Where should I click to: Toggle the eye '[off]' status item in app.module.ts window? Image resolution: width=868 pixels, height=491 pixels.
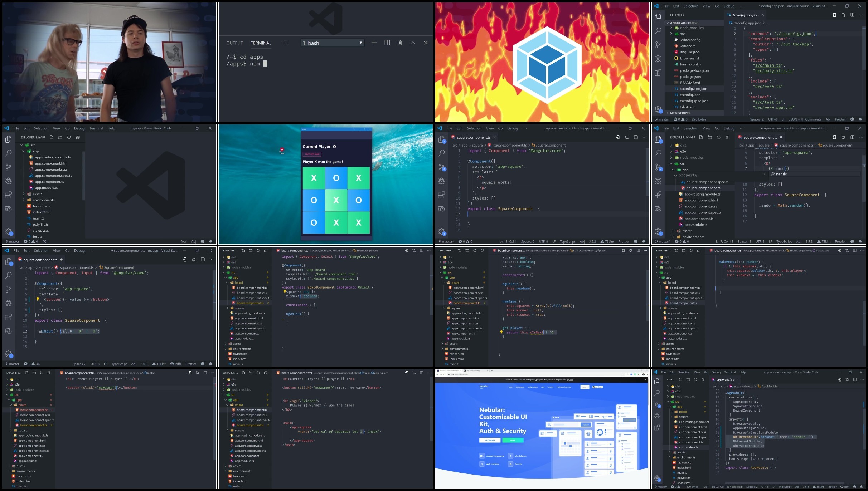coord(845,487)
